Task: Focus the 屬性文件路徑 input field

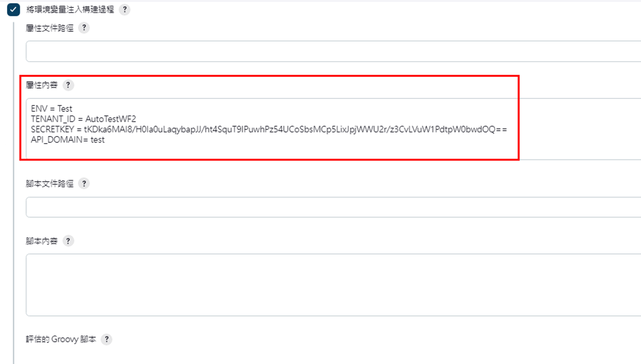Action: [x=333, y=52]
